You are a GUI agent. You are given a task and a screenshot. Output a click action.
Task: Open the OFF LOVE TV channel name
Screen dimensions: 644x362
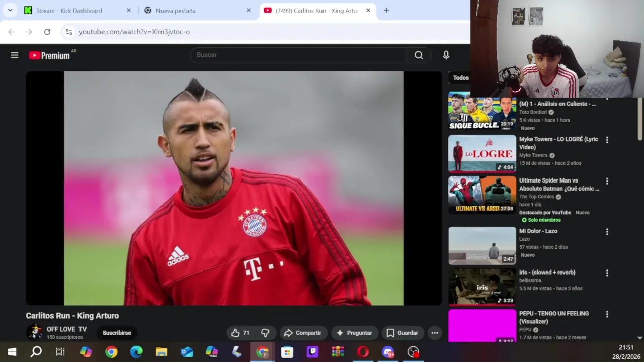[66, 329]
